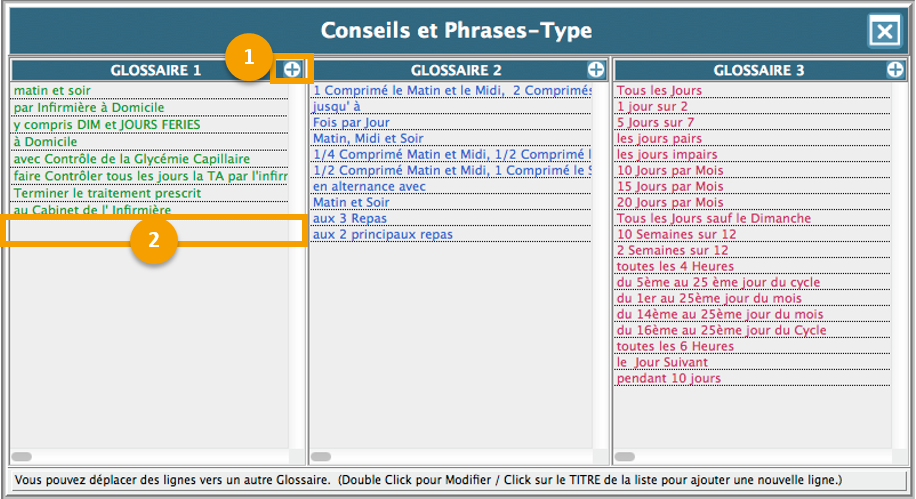Click the GLOSSAIRE 2 title header
This screenshot has width=916, height=499.
pyautogui.click(x=456, y=70)
